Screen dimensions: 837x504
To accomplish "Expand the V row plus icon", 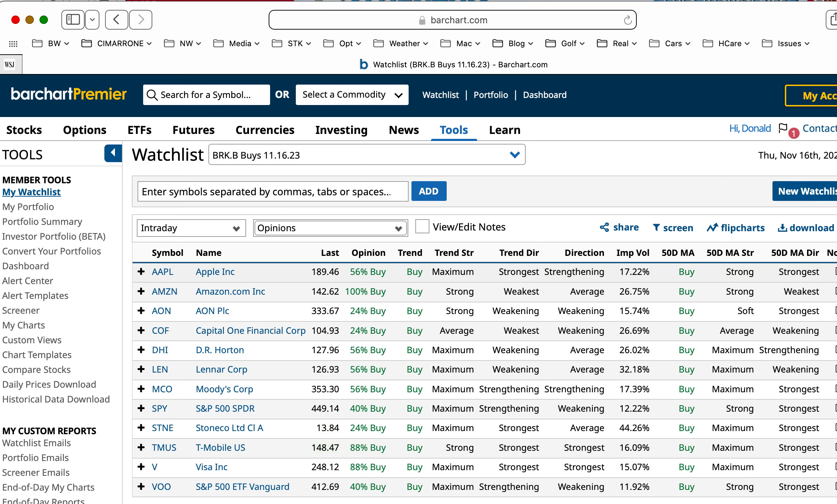I will point(141,467).
